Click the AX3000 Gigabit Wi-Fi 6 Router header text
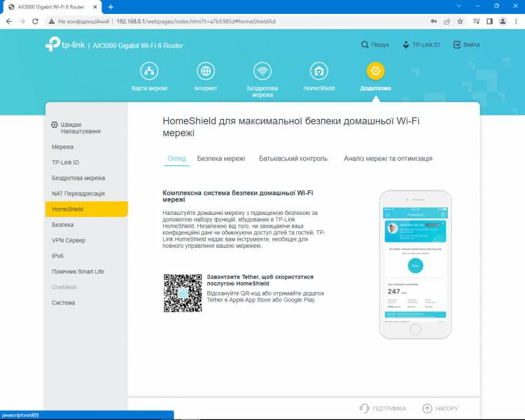This screenshot has width=525, height=420. pos(138,45)
